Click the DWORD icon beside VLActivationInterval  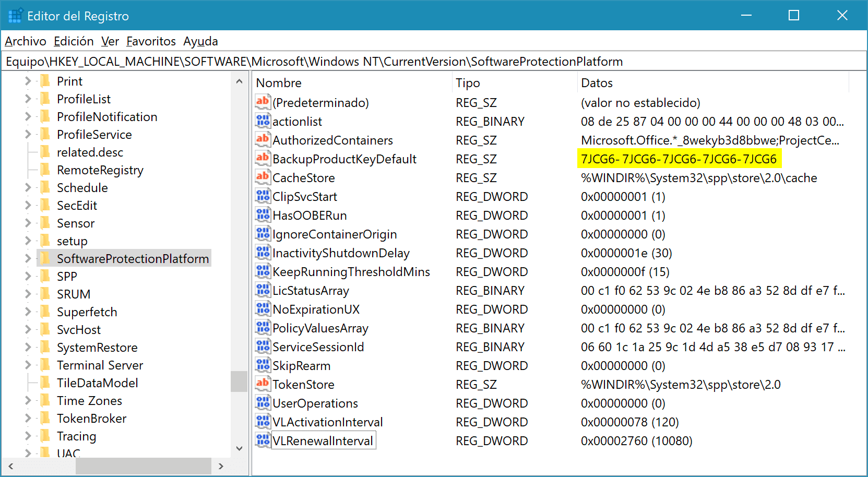263,421
